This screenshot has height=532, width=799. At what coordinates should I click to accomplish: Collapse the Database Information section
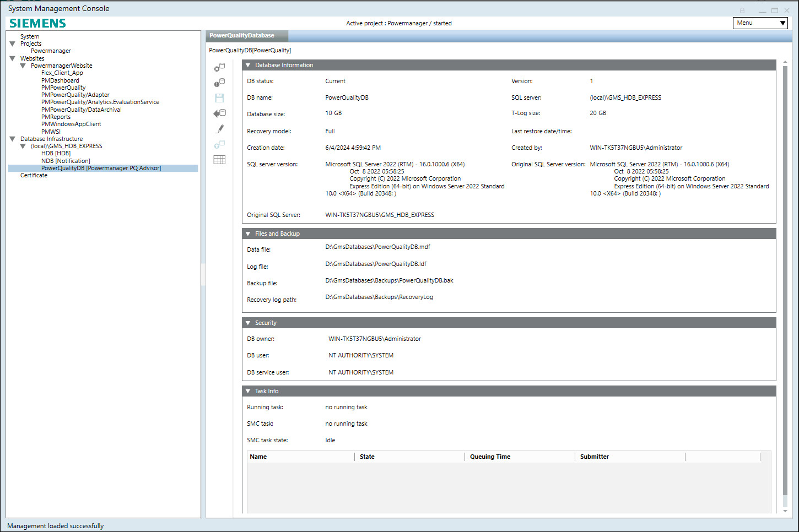coord(248,66)
